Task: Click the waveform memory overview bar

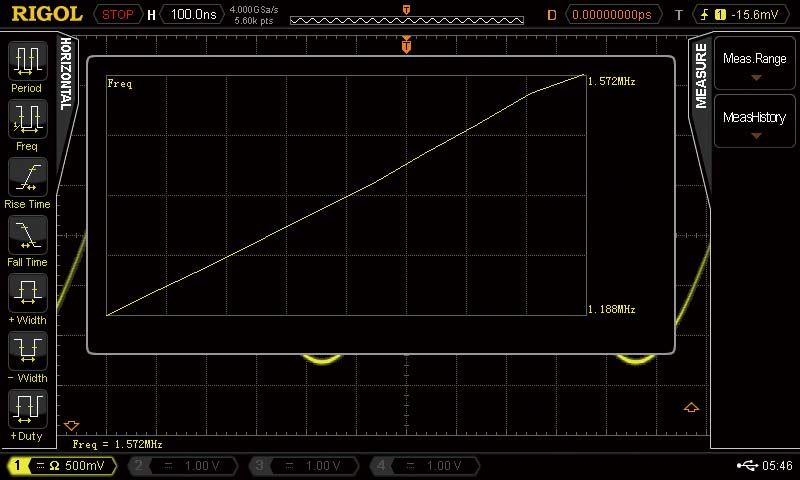Action: [407, 20]
